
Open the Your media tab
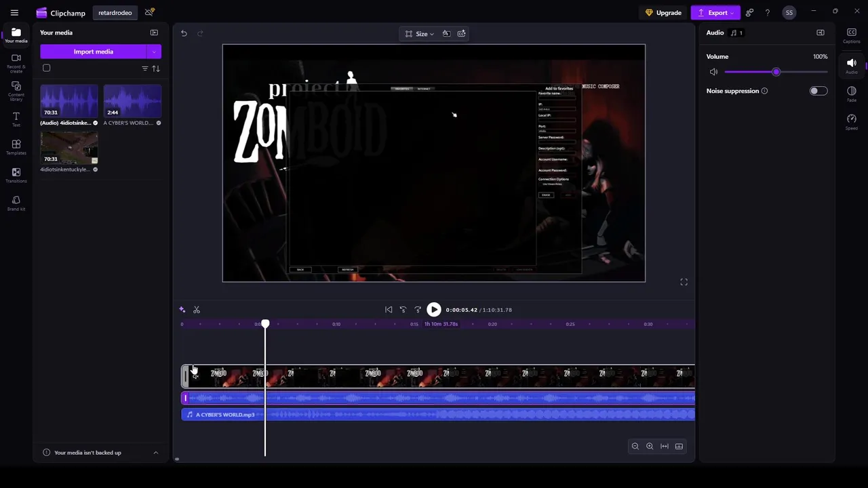(16, 35)
